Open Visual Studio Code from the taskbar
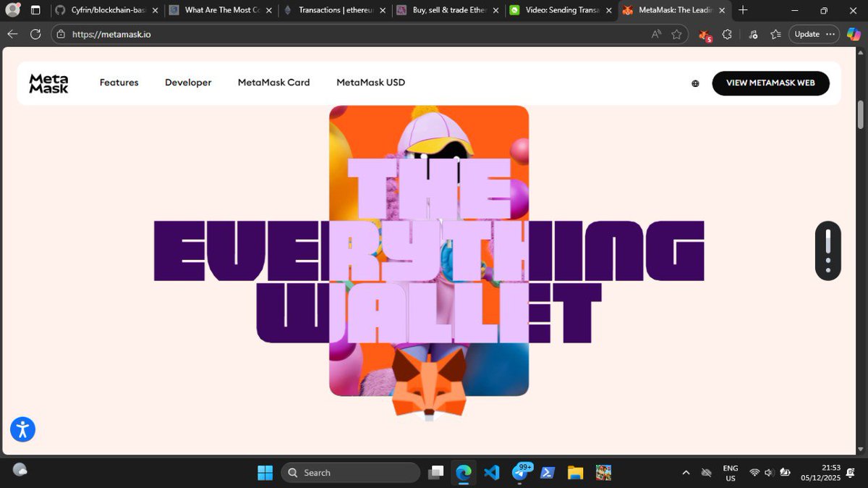This screenshot has width=868, height=488. 492,473
